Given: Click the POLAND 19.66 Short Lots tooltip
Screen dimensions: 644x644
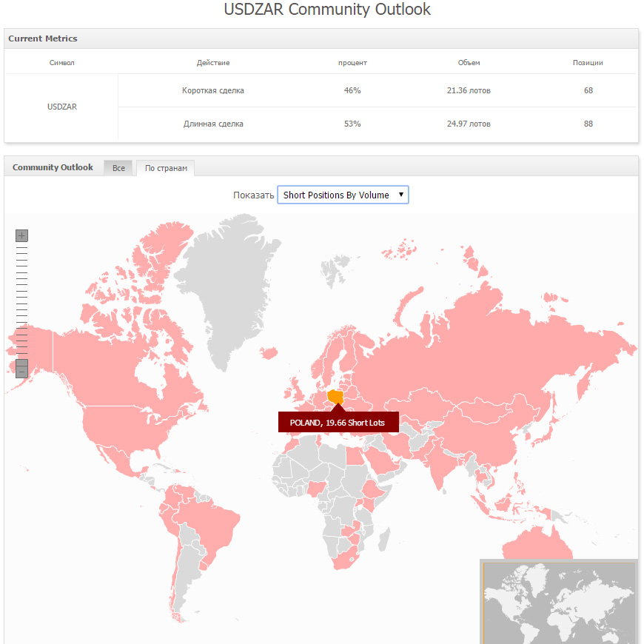Looking at the screenshot, I should 338,422.
